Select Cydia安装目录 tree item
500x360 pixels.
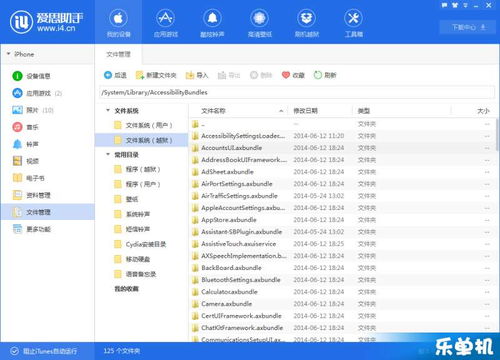[142, 244]
